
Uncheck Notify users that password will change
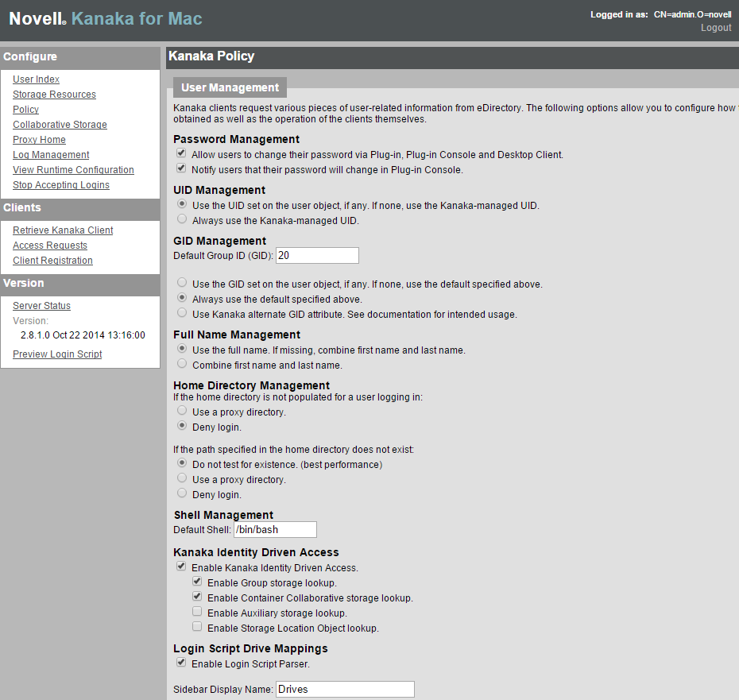pos(181,168)
